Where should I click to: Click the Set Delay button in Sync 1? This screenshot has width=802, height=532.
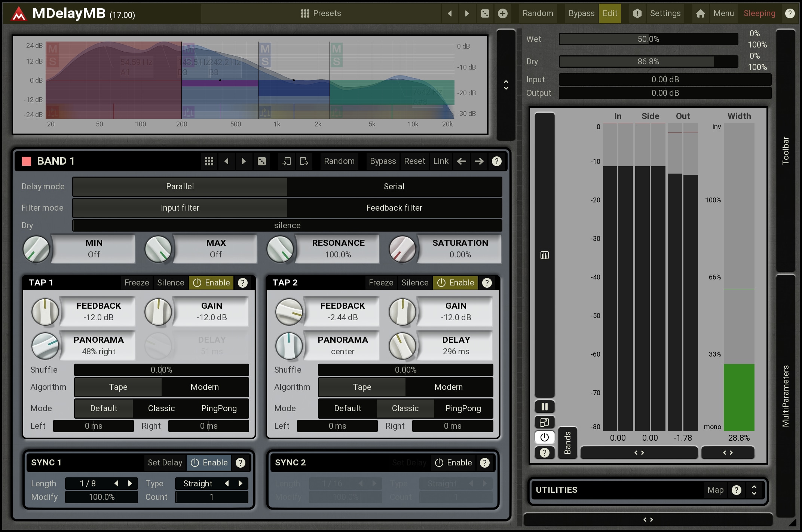point(165,463)
